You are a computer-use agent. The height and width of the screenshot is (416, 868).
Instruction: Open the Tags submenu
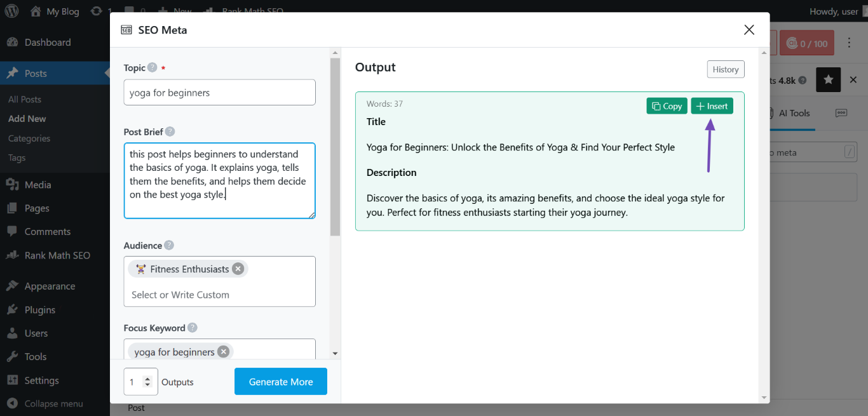pyautogui.click(x=17, y=158)
